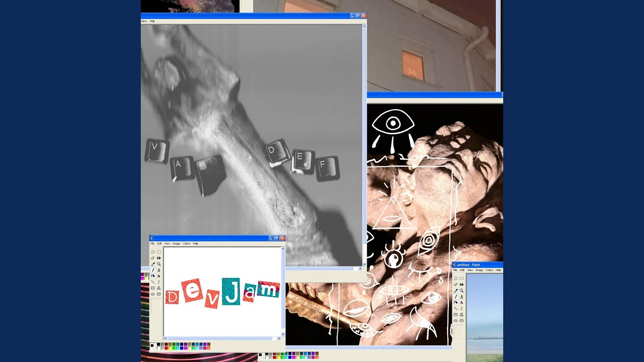644x362 pixels.
Task: Select the Pencil tool in DevJam Paint window
Action: (x=153, y=270)
